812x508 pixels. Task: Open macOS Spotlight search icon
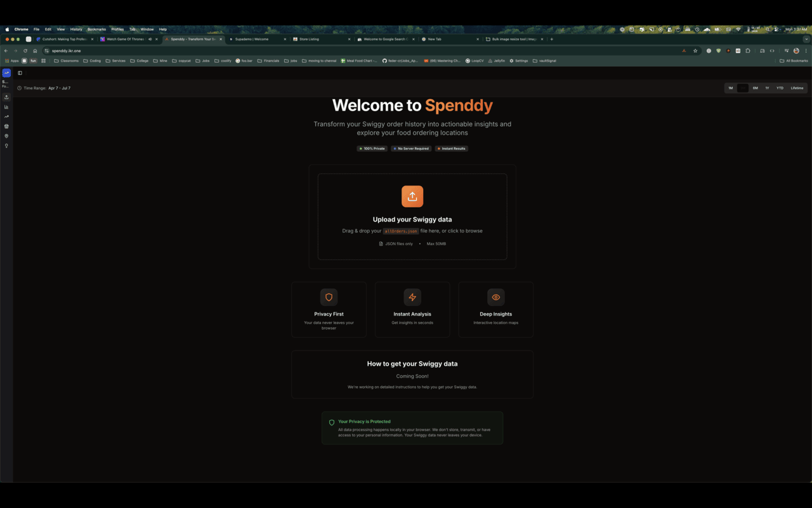[768, 29]
